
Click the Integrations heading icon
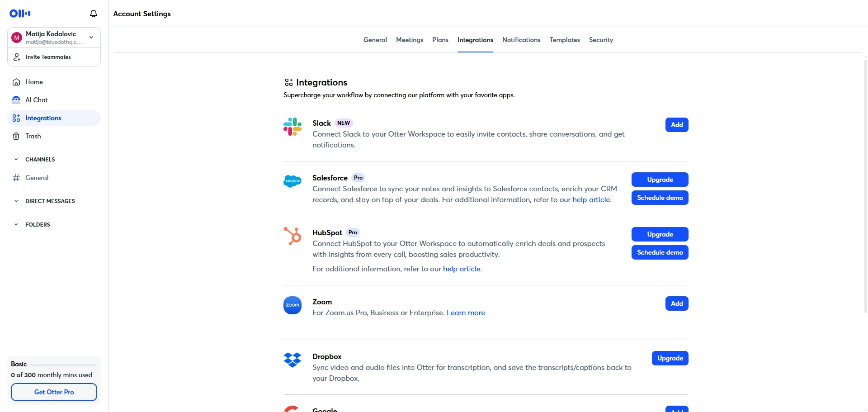tap(288, 82)
